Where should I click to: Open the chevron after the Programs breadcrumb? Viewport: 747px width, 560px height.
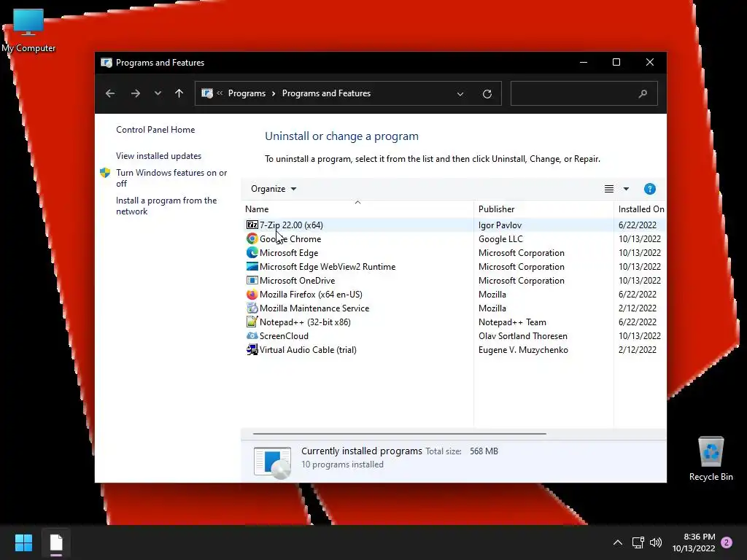tap(274, 93)
